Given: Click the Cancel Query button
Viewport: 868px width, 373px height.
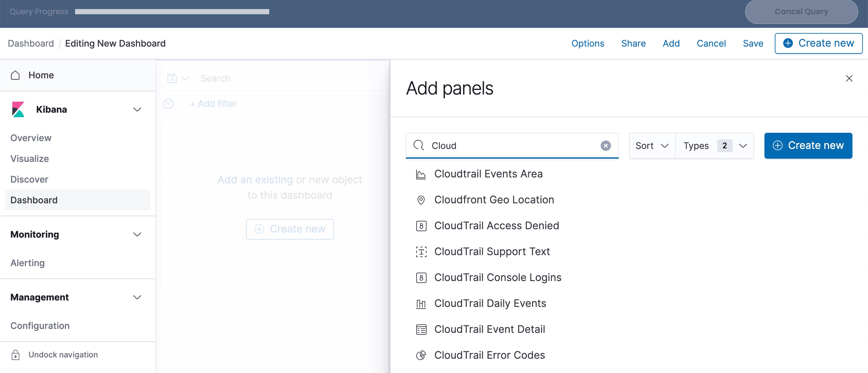Looking at the screenshot, I should pyautogui.click(x=801, y=11).
